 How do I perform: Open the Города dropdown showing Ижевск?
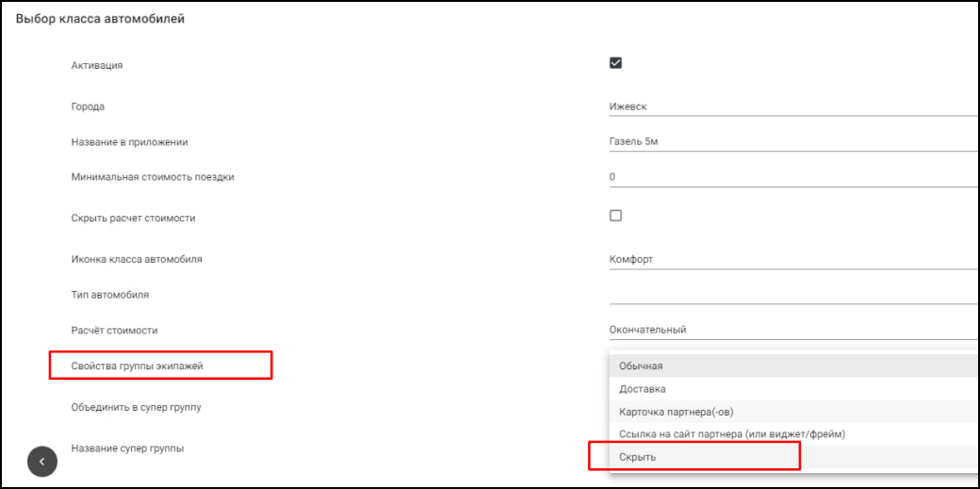(x=792, y=106)
